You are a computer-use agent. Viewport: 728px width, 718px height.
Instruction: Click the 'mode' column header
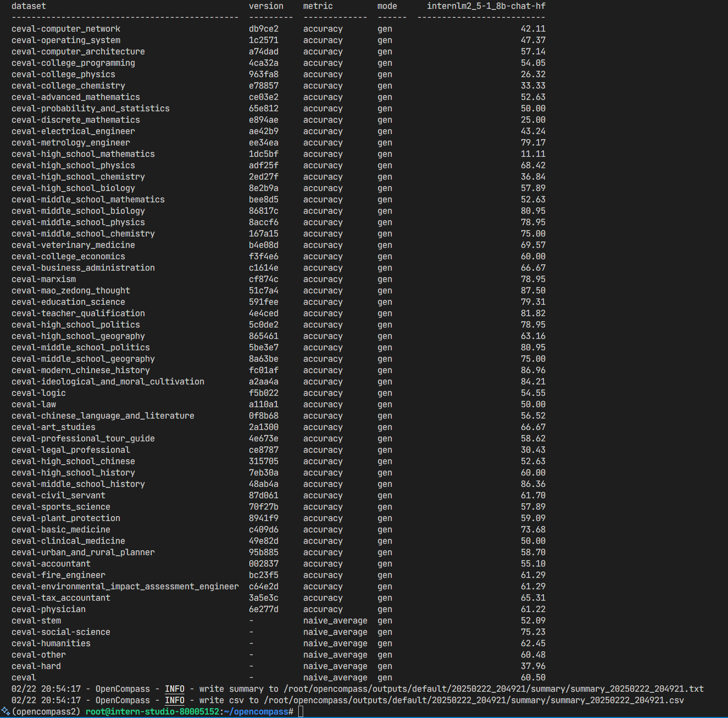click(387, 6)
